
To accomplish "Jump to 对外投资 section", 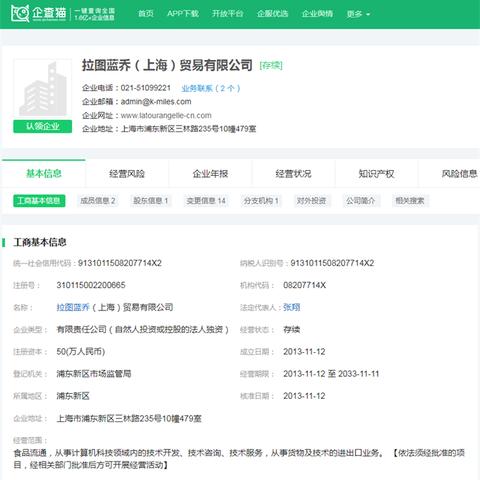I will [312, 201].
